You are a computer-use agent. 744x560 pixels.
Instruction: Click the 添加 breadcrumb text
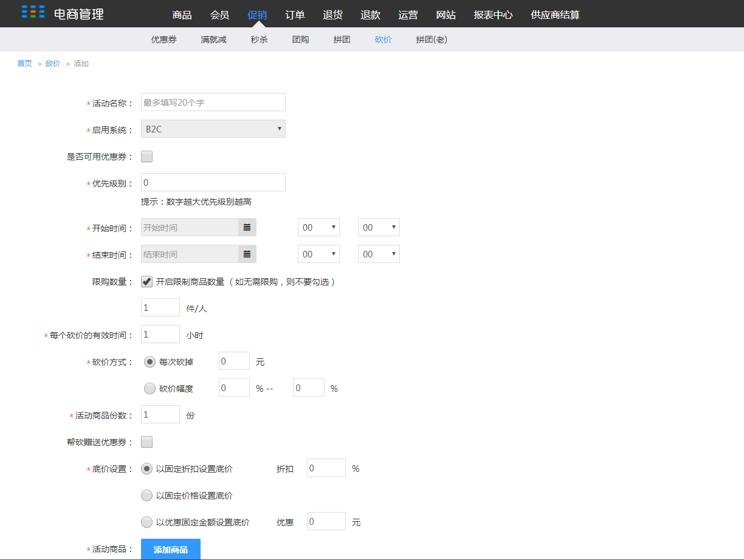click(81, 63)
